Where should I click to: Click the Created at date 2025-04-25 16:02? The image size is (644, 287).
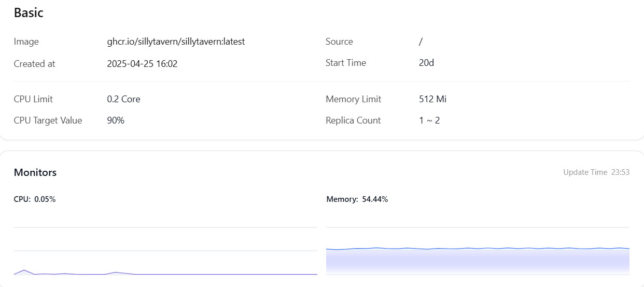(142, 64)
